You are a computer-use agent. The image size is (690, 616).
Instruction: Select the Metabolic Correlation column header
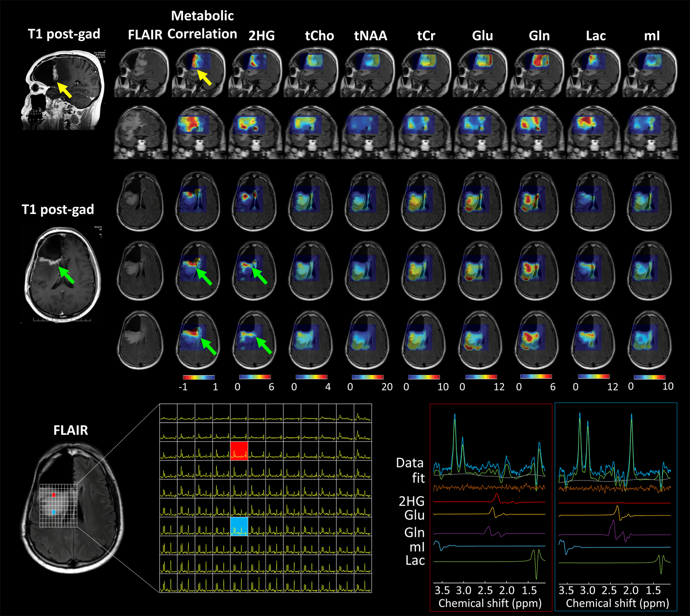click(202, 25)
